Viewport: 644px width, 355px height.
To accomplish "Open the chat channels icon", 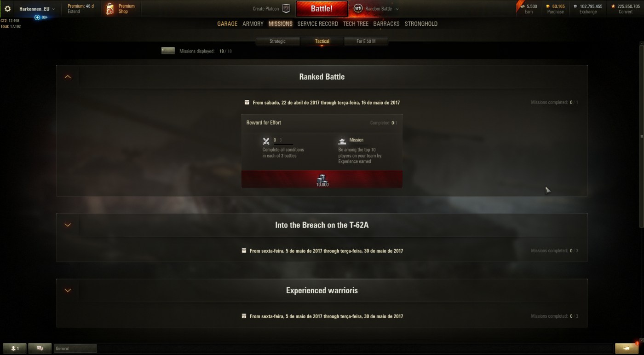I will point(40,349).
